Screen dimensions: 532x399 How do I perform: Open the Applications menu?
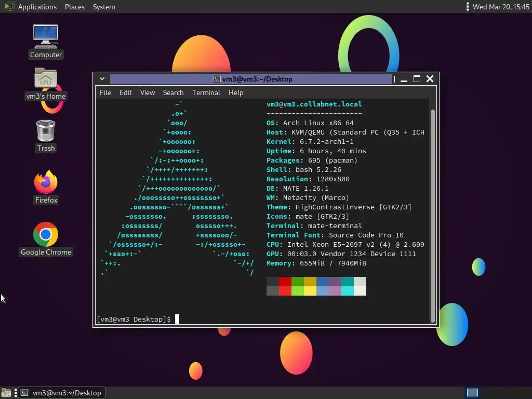37,7
